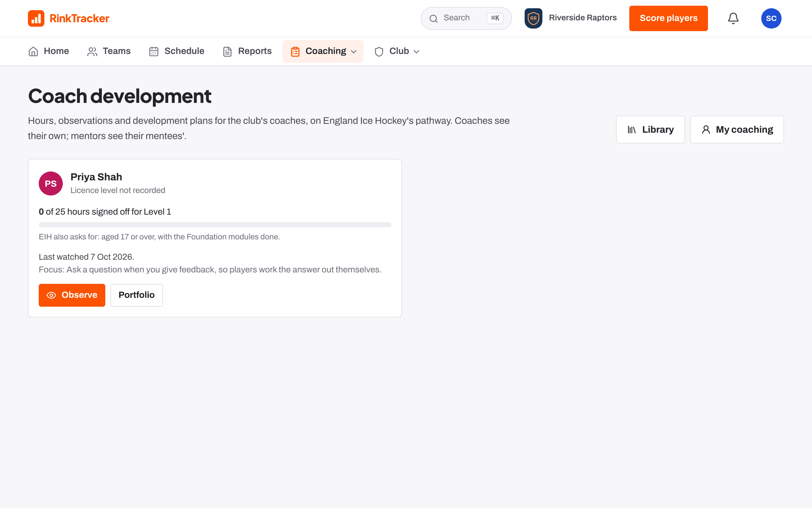Click the Level 1 hours progress bar
Screen dimensions: 812x508
215,225
